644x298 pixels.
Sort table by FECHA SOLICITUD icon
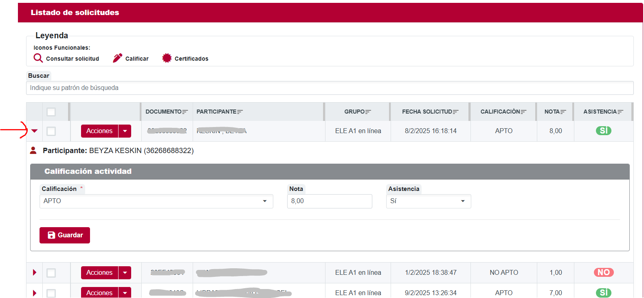[x=455, y=112]
